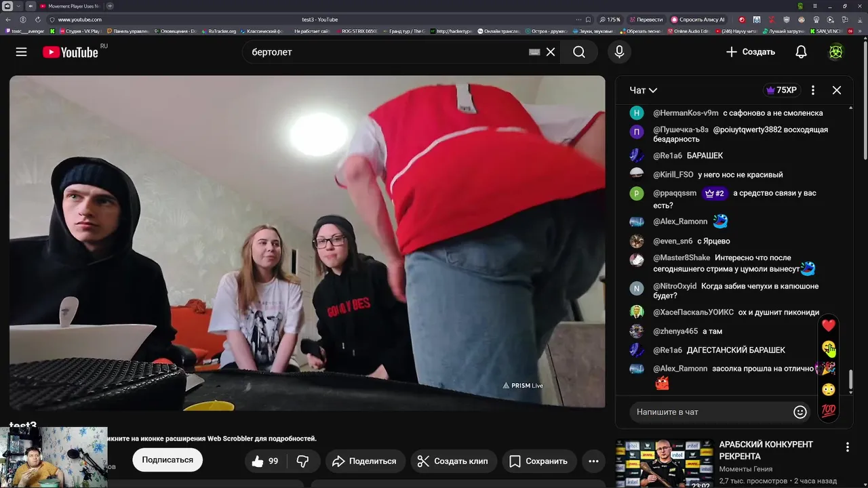Click the www.youtube.com address bar

pyautogui.click(x=79, y=20)
